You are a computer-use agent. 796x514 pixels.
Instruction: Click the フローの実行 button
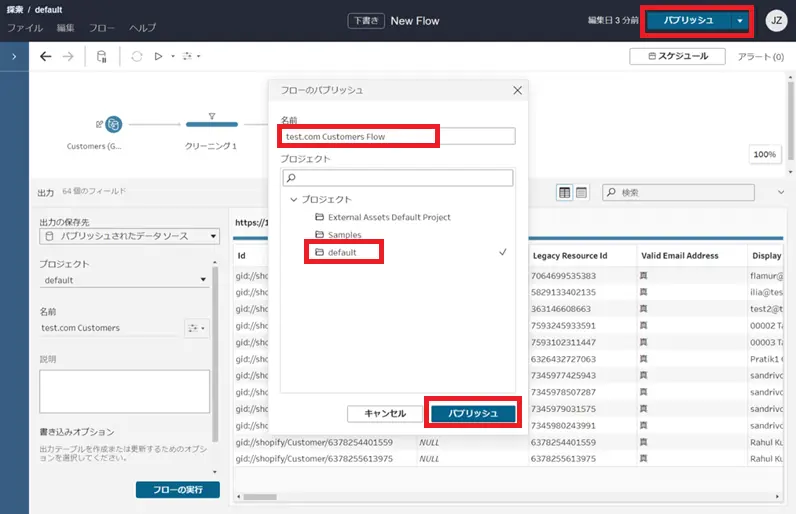(178, 490)
